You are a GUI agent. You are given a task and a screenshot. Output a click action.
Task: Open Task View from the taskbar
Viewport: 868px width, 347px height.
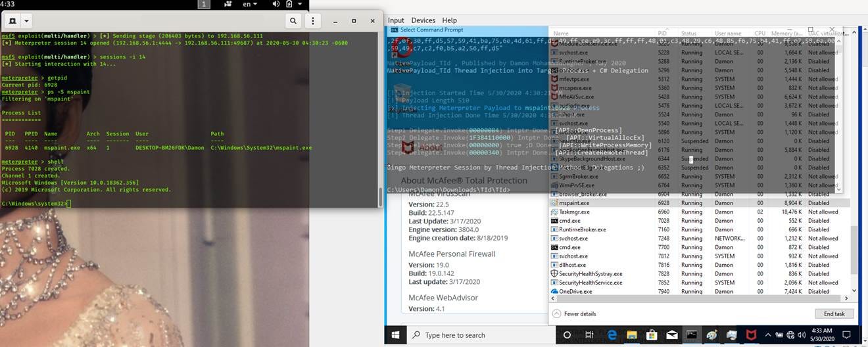tap(589, 335)
